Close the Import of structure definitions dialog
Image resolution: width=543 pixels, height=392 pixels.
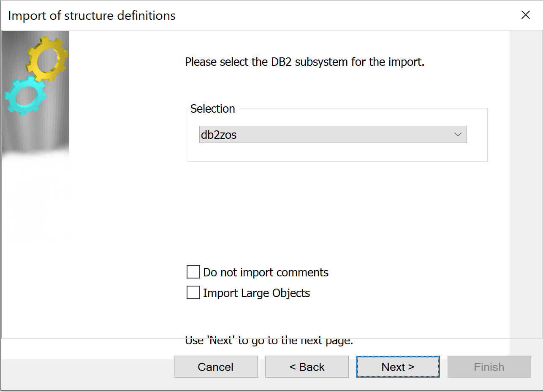click(525, 15)
